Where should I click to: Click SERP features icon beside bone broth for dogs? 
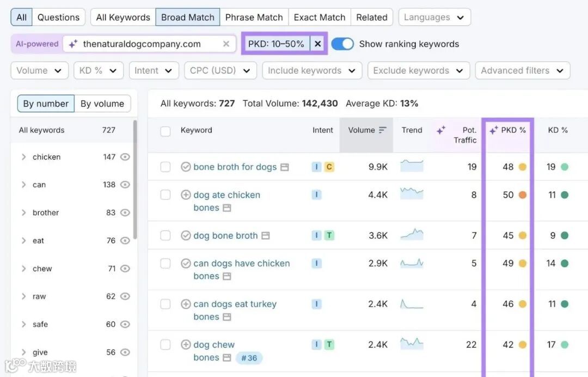[285, 167]
